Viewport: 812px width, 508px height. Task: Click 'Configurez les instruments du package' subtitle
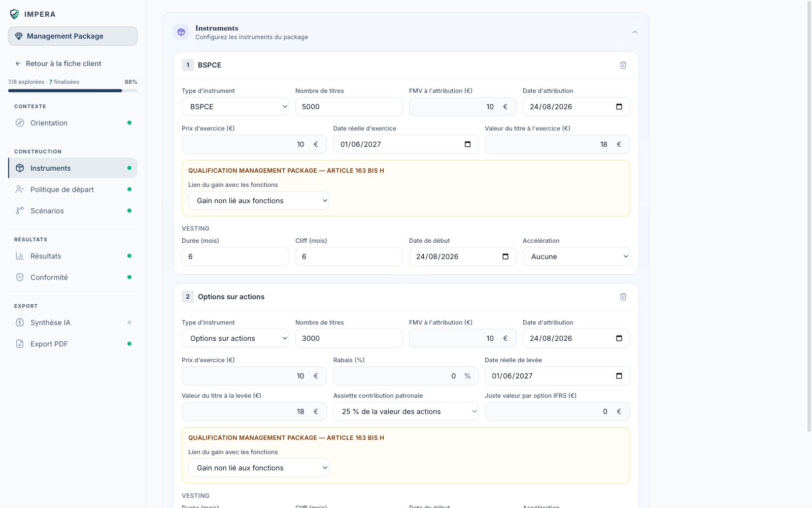pyautogui.click(x=252, y=37)
